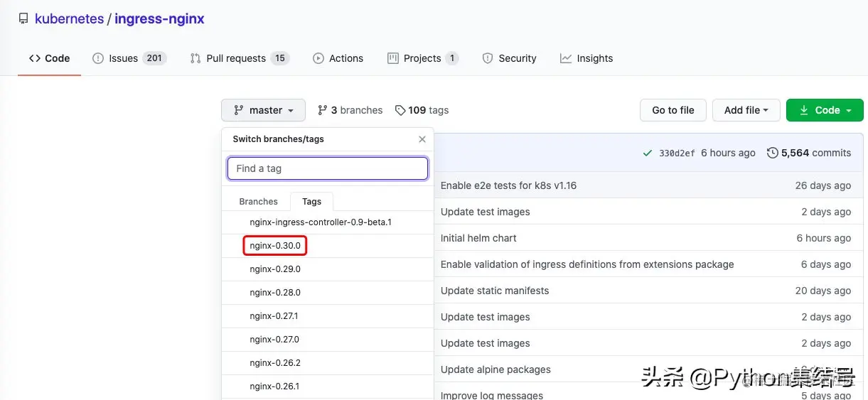Screen dimensions: 868x400
Task: Expand the Add file dropdown
Action: coord(746,110)
